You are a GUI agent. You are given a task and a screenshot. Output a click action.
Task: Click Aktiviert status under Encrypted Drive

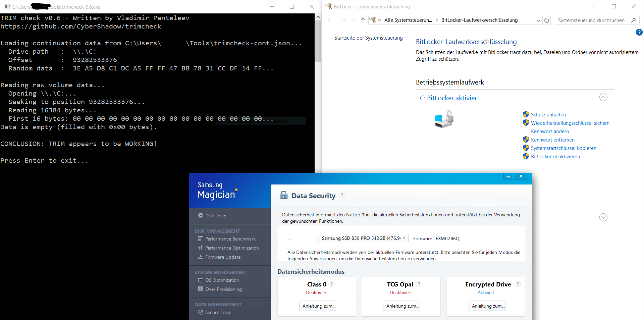click(x=486, y=292)
